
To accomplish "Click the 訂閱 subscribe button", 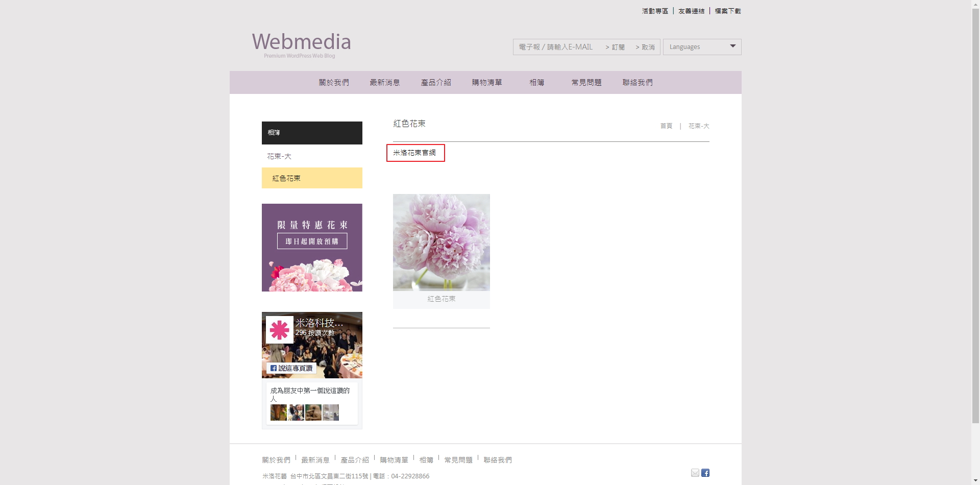I will point(615,47).
